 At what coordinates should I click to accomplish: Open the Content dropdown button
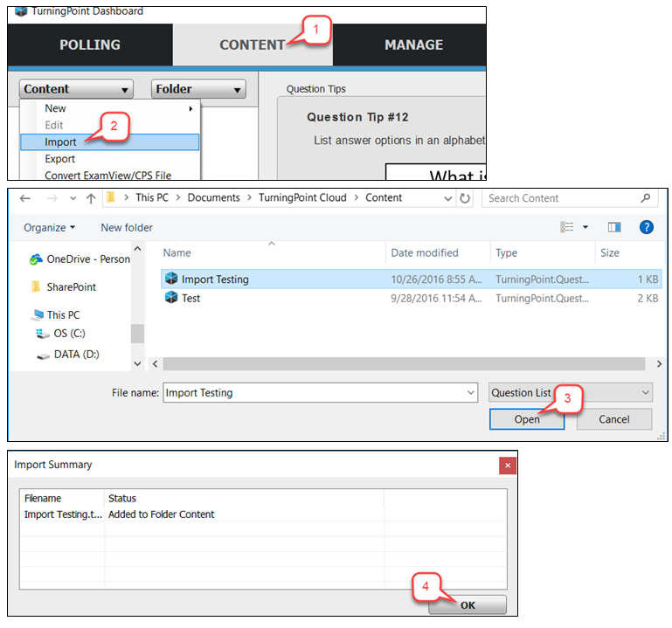point(76,89)
